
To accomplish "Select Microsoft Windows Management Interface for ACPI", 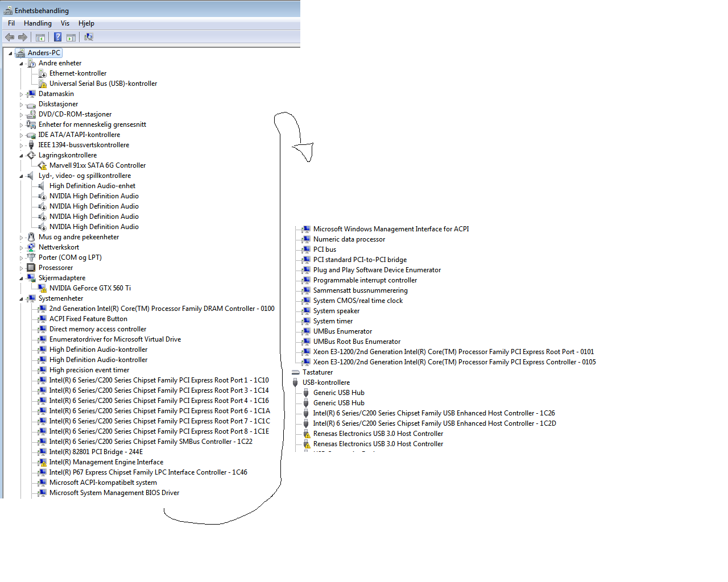I will [391, 229].
